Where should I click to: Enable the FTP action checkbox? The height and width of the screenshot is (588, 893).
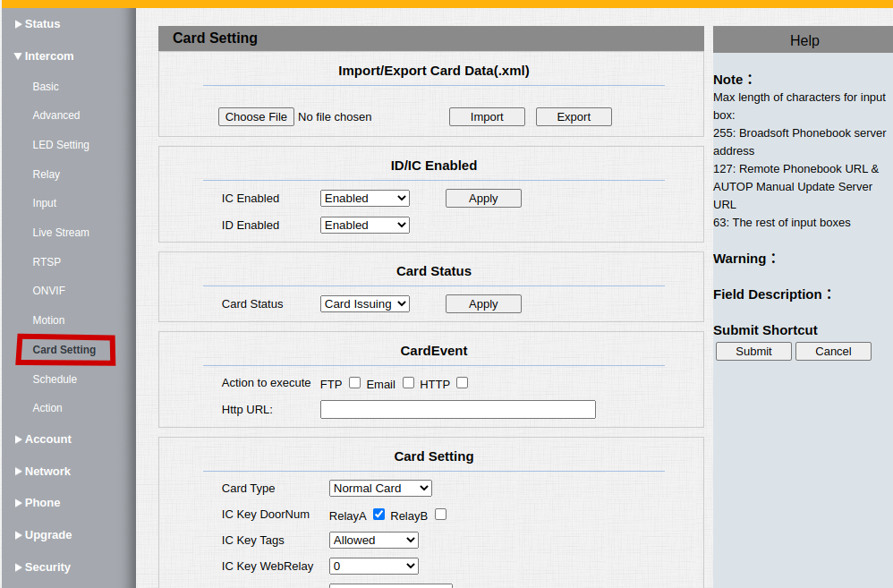[355, 383]
